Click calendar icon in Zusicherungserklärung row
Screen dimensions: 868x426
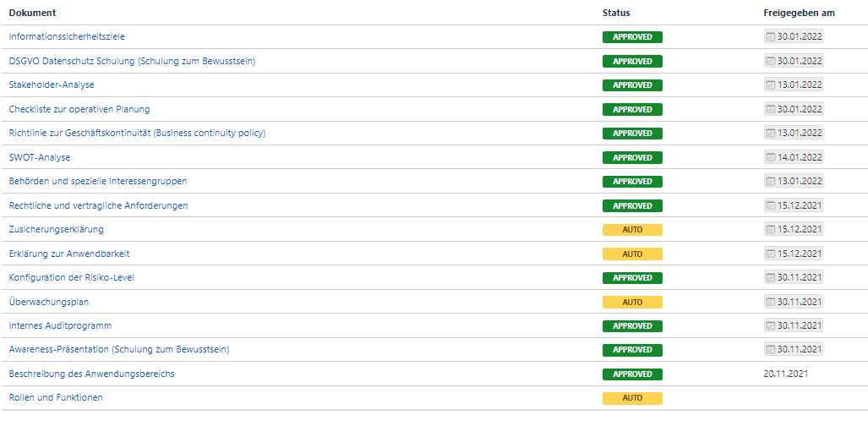click(770, 229)
